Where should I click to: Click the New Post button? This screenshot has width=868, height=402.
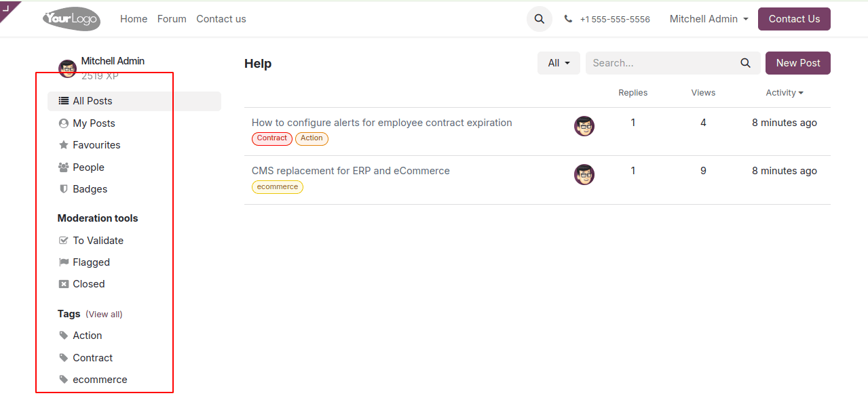click(797, 62)
